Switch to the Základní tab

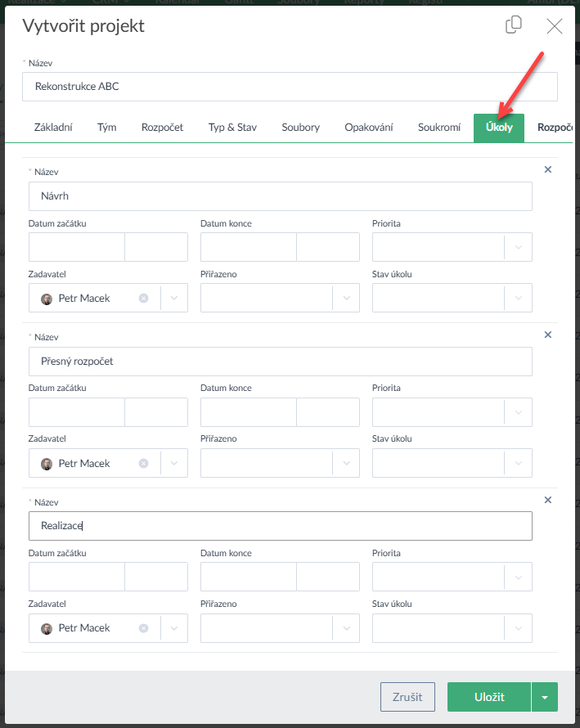coord(53,128)
